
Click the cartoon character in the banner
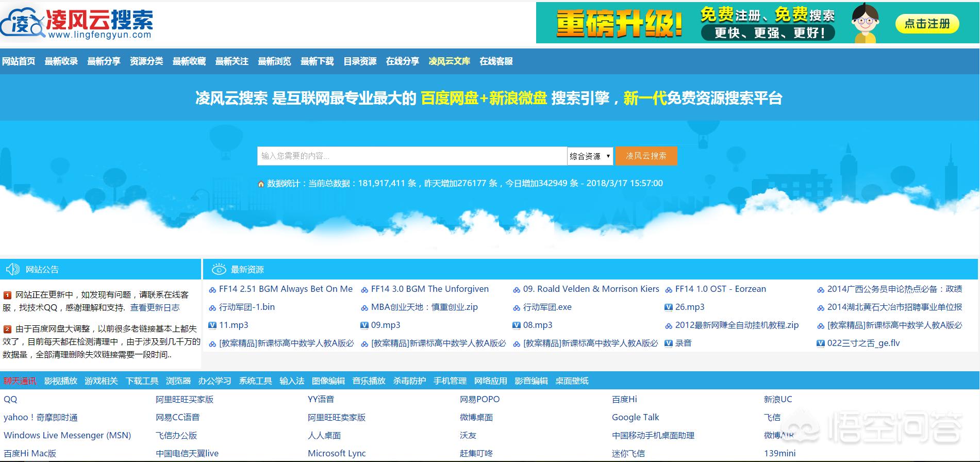(865, 23)
